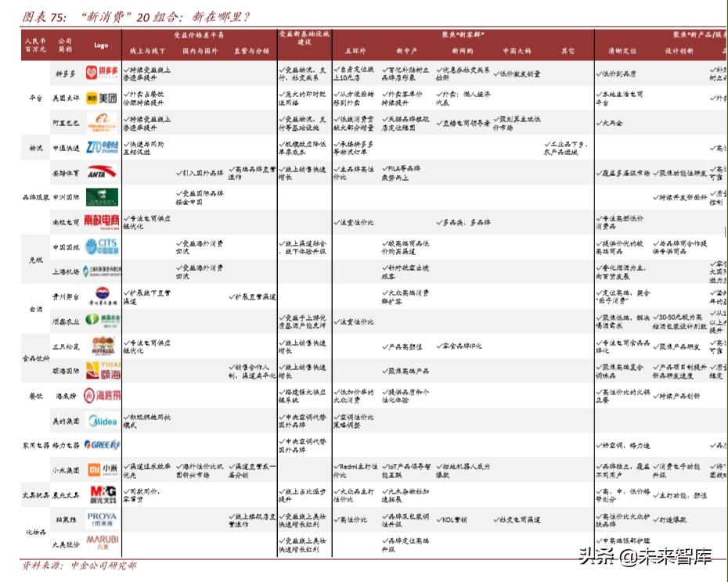Toggle the checkmark 外卖占餐饮份额持续提升

click(x=145, y=100)
